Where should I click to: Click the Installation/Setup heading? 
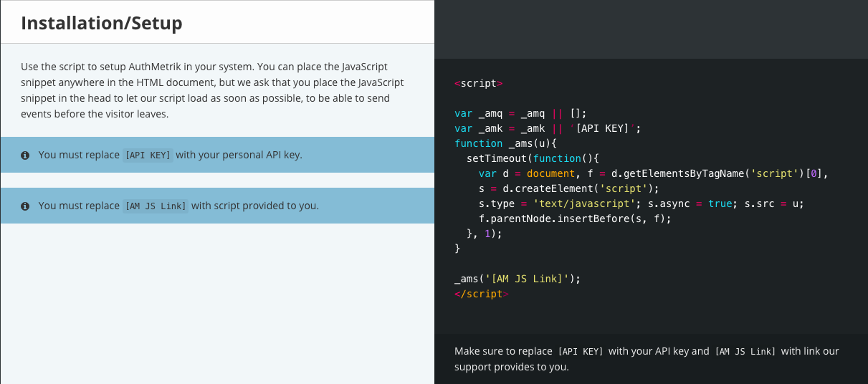[x=102, y=23]
